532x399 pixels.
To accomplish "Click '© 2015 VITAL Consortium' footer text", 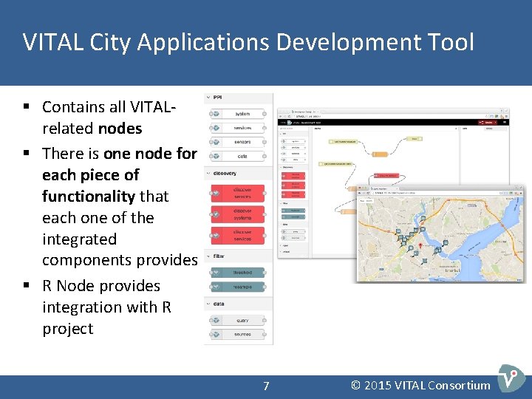I will (420, 386).
